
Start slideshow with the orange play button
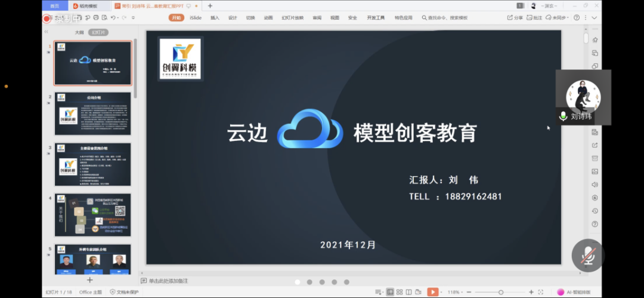[433, 292]
